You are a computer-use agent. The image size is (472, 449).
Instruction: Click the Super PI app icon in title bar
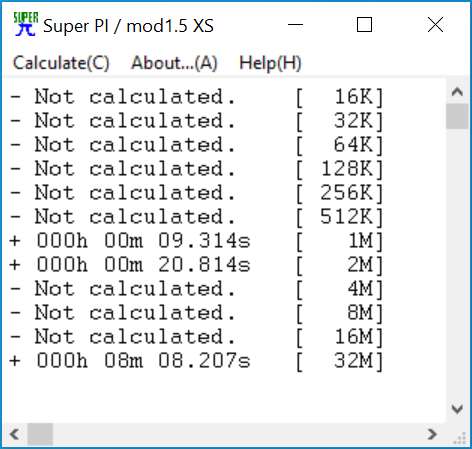(26, 24)
